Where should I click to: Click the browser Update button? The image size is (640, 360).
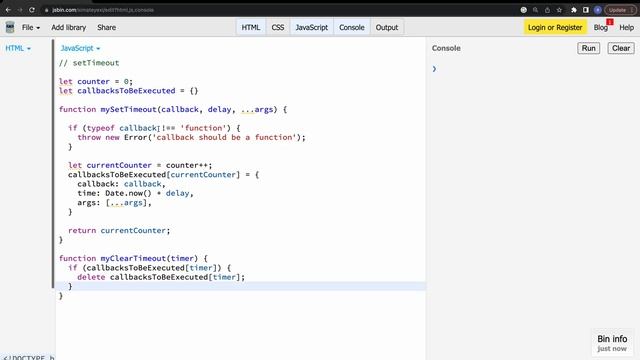[620, 10]
